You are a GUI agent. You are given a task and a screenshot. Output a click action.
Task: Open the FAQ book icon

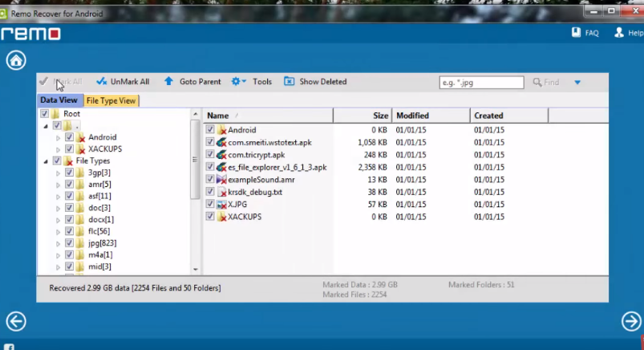click(x=577, y=32)
